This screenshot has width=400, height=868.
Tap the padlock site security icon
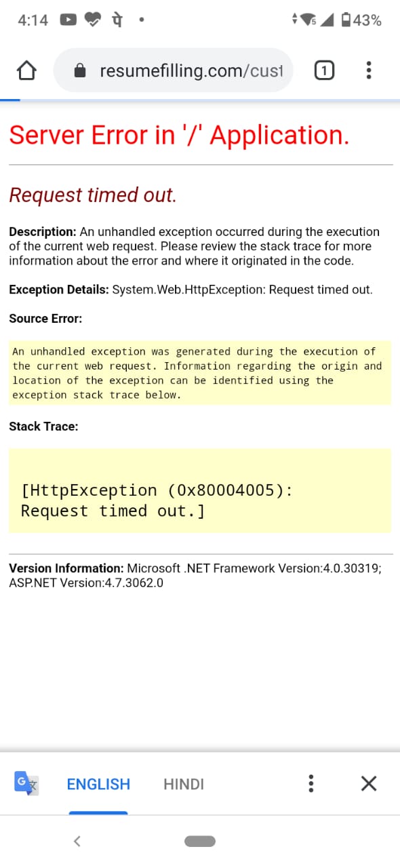click(80, 71)
